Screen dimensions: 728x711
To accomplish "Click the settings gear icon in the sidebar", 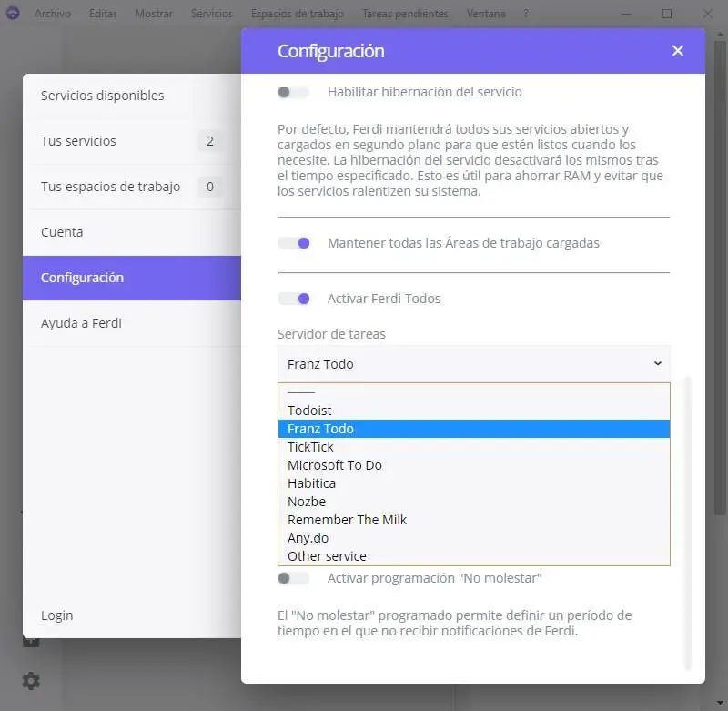I will tap(31, 681).
